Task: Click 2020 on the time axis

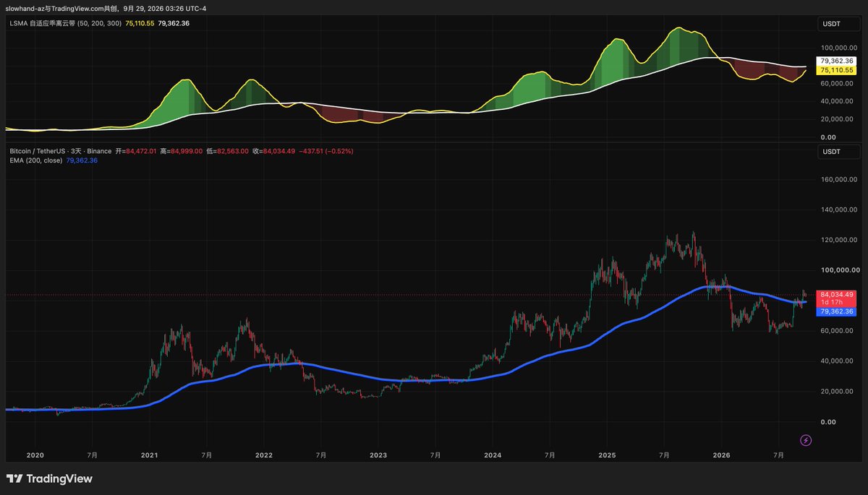Action: click(35, 455)
